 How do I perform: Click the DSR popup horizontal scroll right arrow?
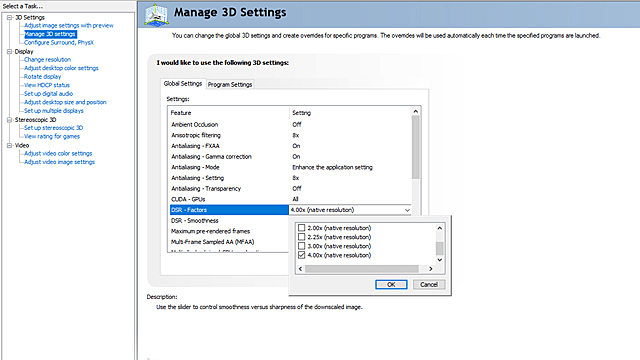[x=430, y=269]
